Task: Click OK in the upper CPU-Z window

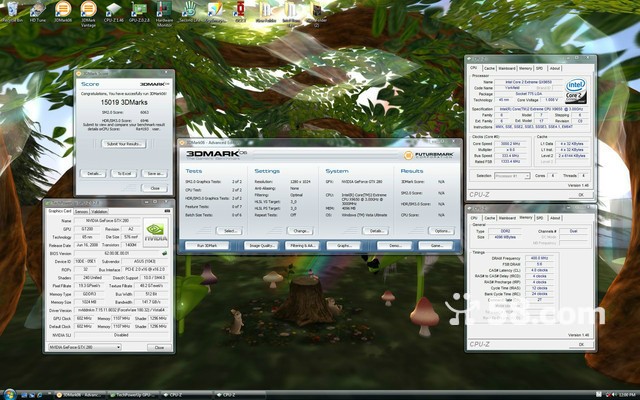Action: coord(581,195)
